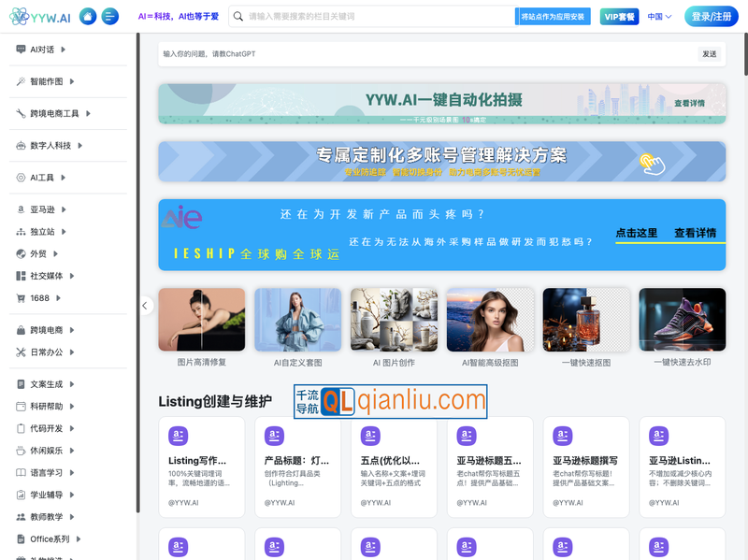Collapse sidebar with the left arrow handle
This screenshot has height=560, width=748.
pos(146,305)
